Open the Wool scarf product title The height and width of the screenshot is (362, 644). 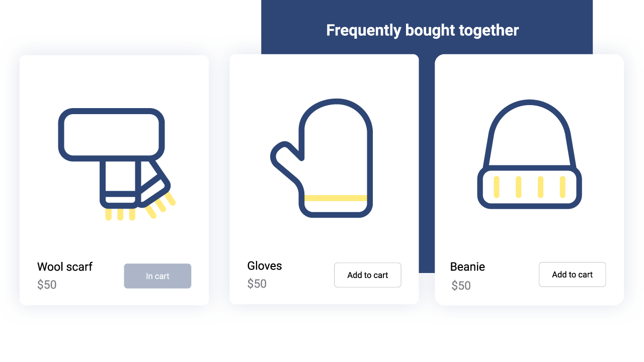click(65, 266)
